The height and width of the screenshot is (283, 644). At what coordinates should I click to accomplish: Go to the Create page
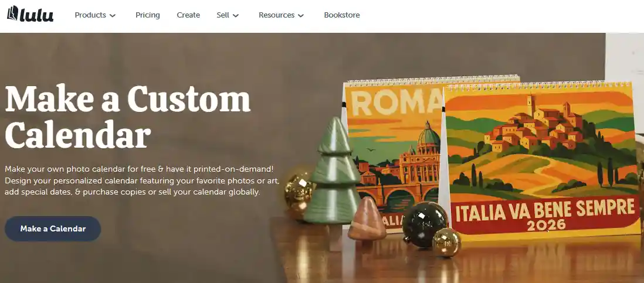point(188,15)
